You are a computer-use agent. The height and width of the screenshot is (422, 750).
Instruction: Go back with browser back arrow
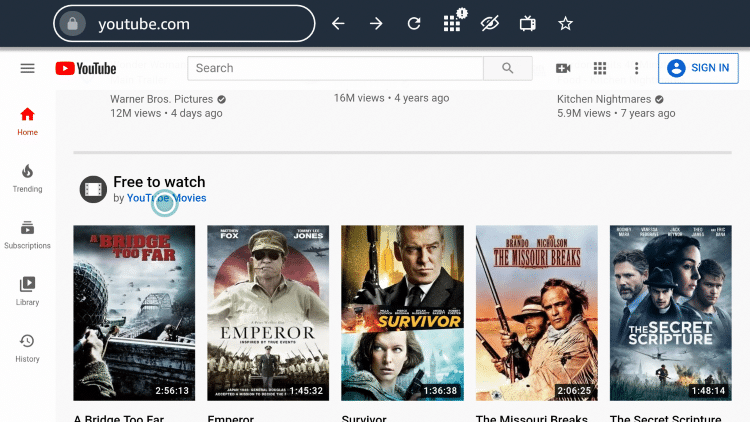(338, 23)
